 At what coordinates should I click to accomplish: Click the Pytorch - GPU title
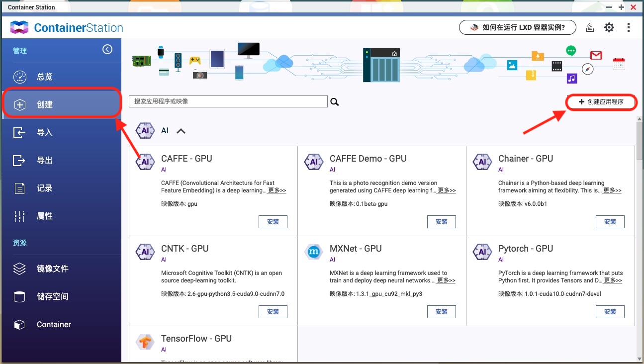click(526, 249)
